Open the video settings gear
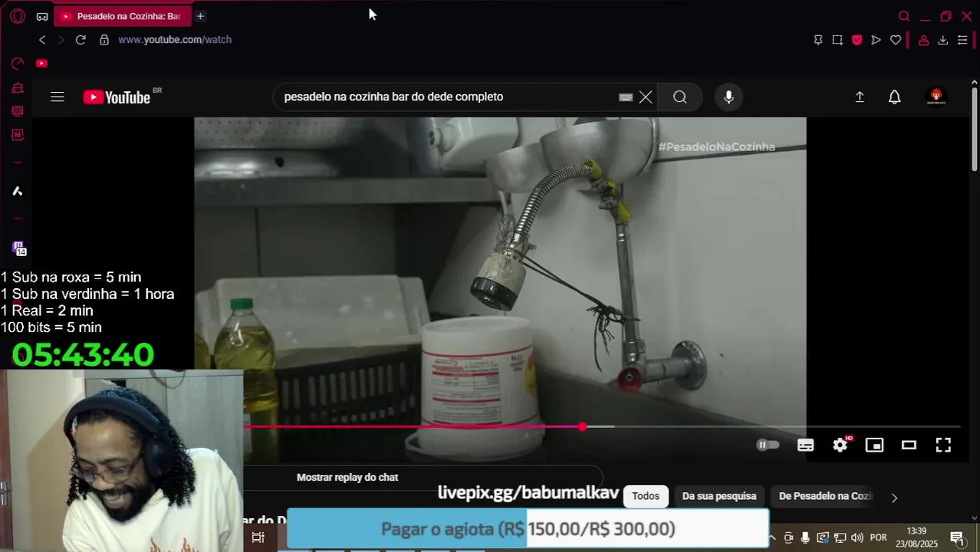Viewport: 980px width, 552px height. click(x=840, y=445)
